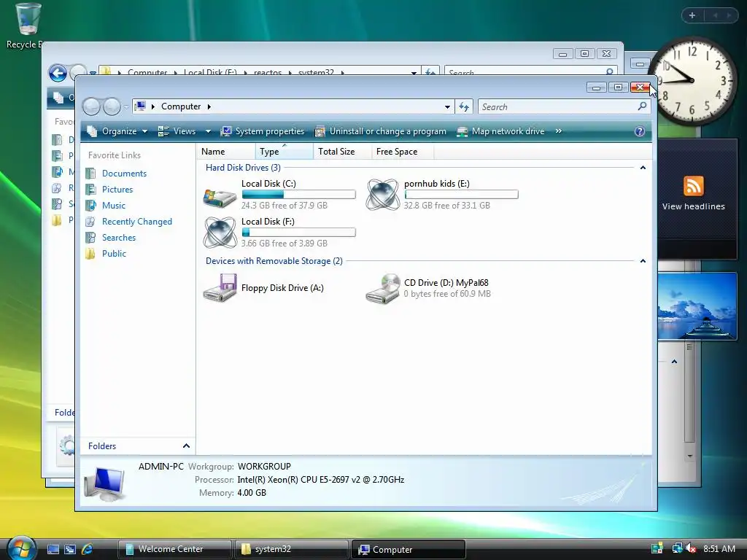Open recent pages dropdown beside nav arrows

pos(125,107)
